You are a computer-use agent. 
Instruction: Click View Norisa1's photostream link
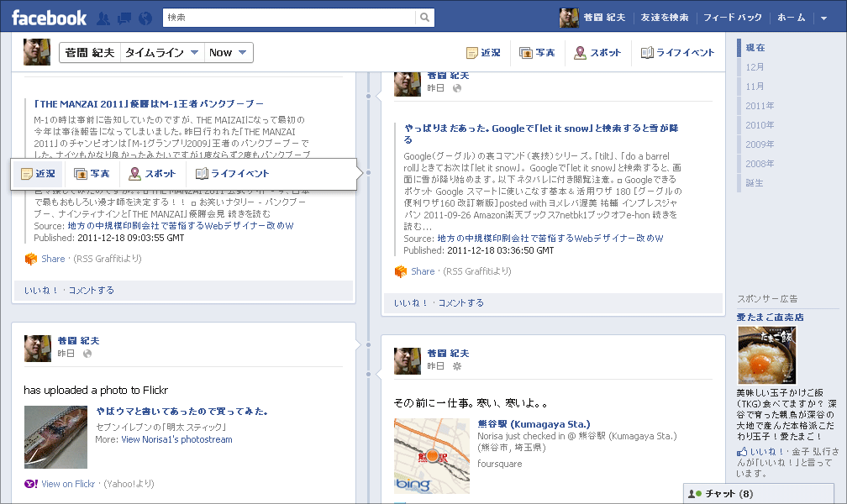pos(176,439)
